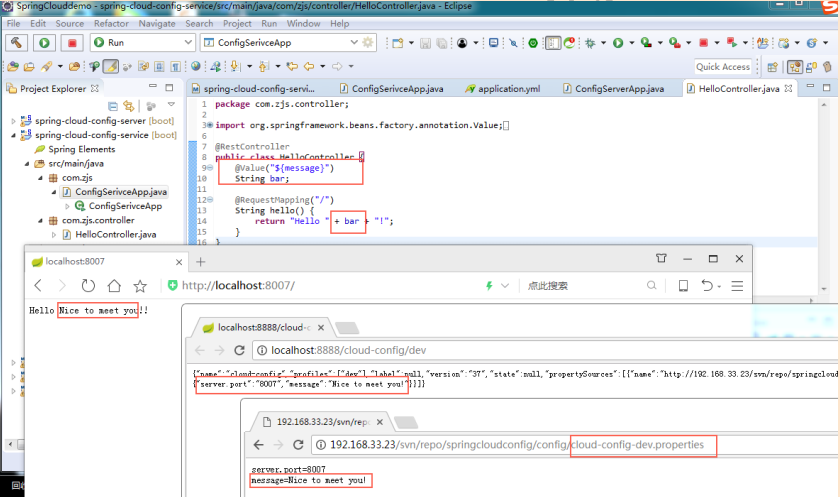Click the bookmark star in localhost:8007 browser
Image resolution: width=840 pixels, height=497 pixels.
click(x=140, y=286)
